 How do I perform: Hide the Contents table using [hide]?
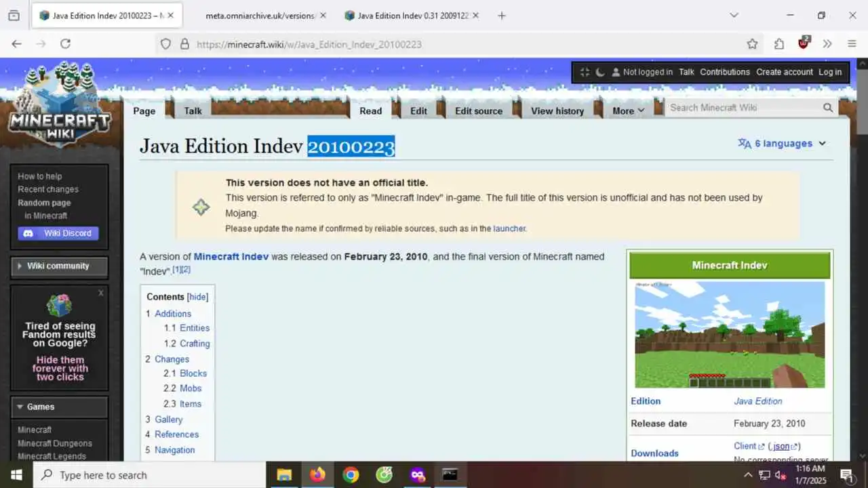coord(197,297)
